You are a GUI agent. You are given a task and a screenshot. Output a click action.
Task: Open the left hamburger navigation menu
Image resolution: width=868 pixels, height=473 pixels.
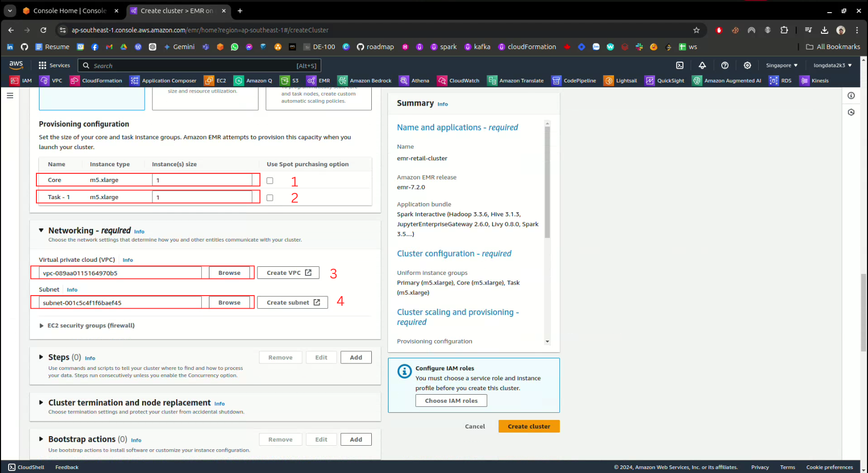pos(10,96)
